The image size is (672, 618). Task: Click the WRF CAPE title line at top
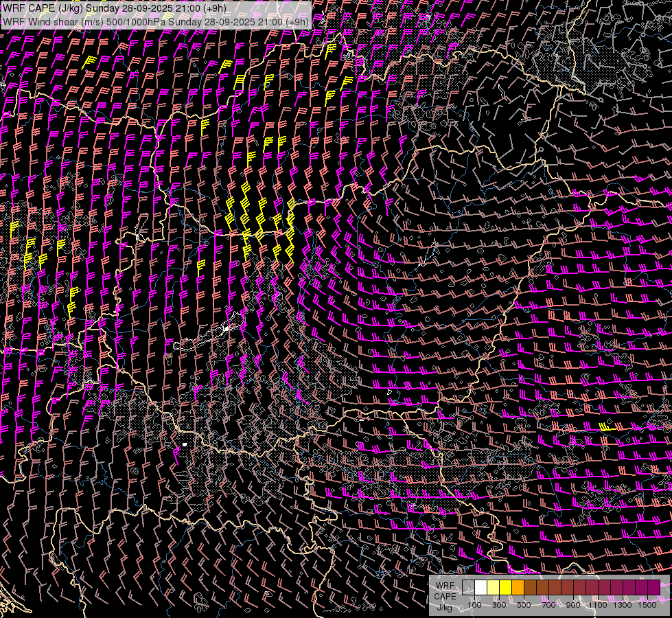tap(124, 8)
